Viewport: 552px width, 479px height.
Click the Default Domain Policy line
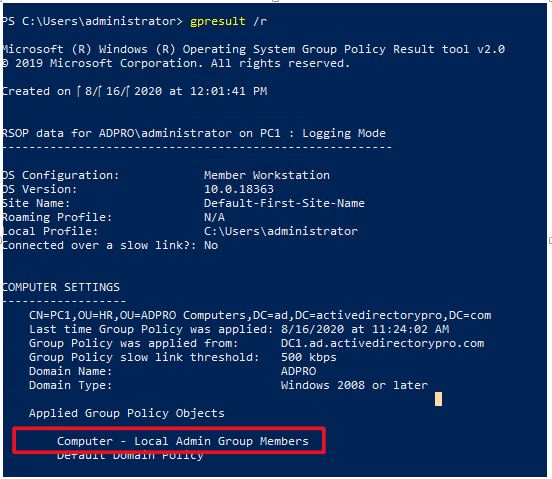(130, 456)
